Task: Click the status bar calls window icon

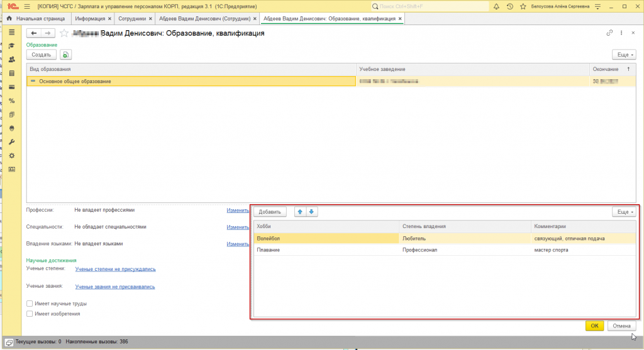Action: click(x=9, y=342)
